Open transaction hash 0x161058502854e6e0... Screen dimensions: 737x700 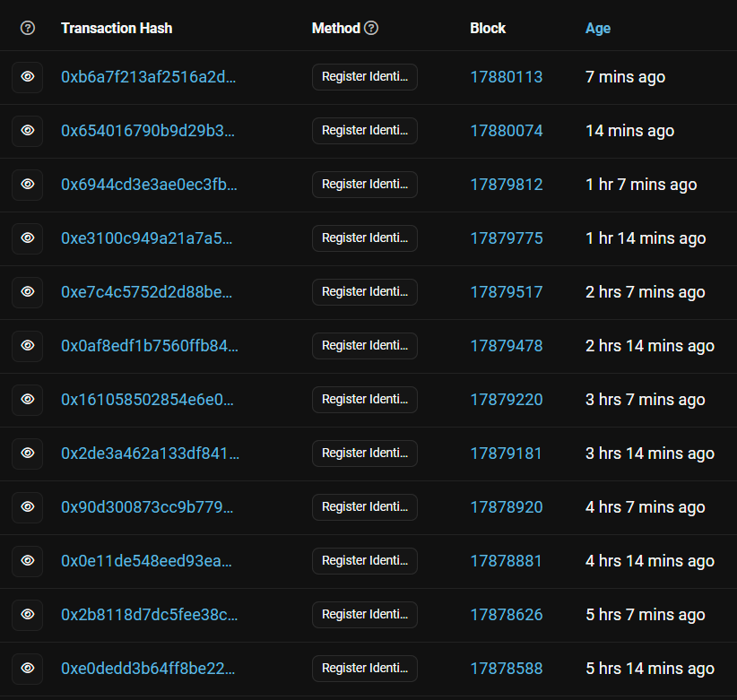coord(148,400)
